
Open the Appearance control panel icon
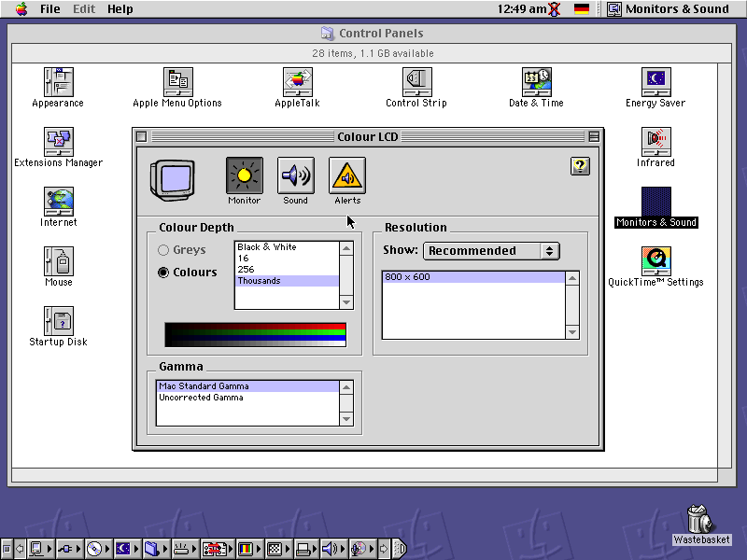58,82
